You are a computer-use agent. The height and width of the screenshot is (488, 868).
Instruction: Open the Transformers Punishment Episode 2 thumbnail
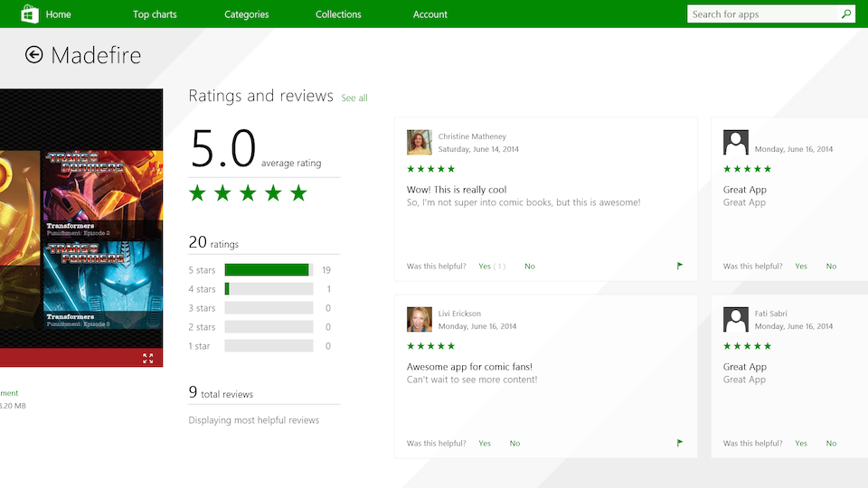(103, 194)
